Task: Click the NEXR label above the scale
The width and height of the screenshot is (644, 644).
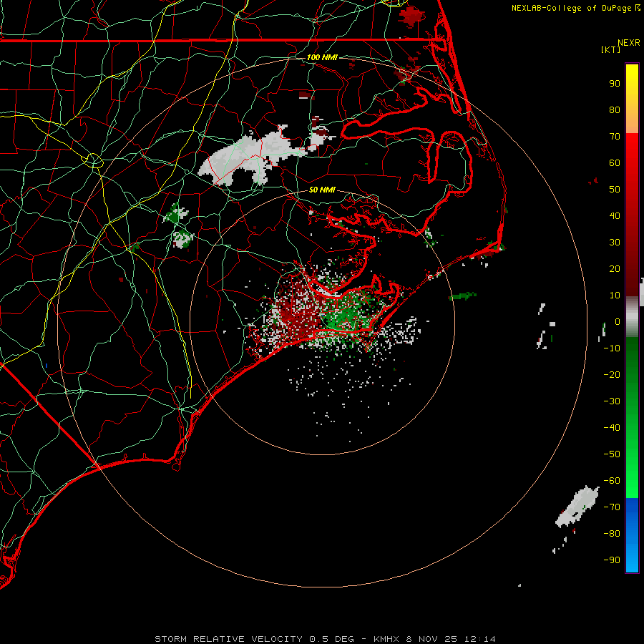Action: [x=628, y=43]
